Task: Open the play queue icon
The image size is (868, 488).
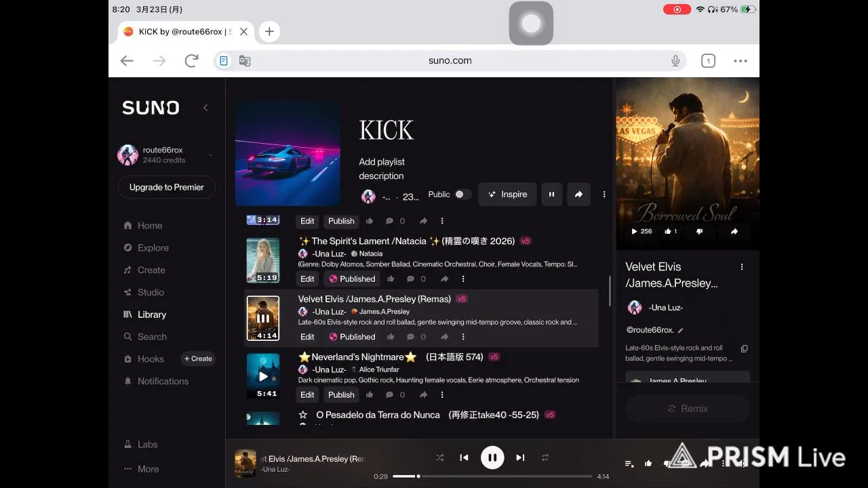Action: coord(629,464)
